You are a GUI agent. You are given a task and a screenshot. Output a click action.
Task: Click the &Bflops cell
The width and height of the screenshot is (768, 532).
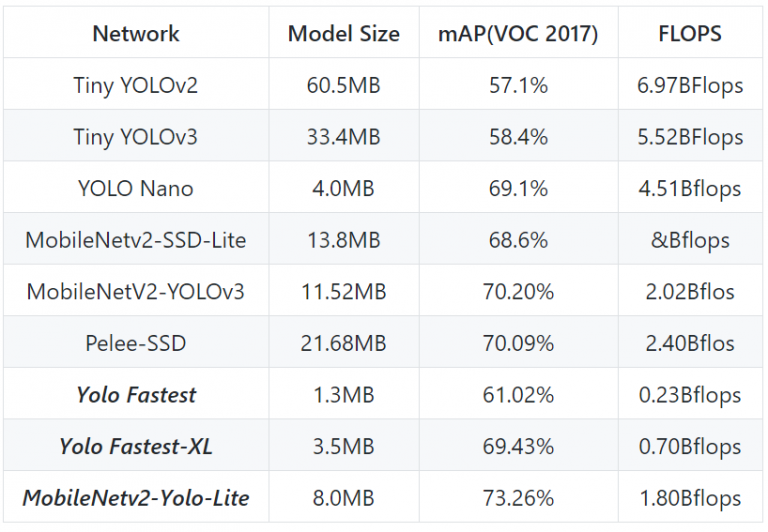coord(690,240)
